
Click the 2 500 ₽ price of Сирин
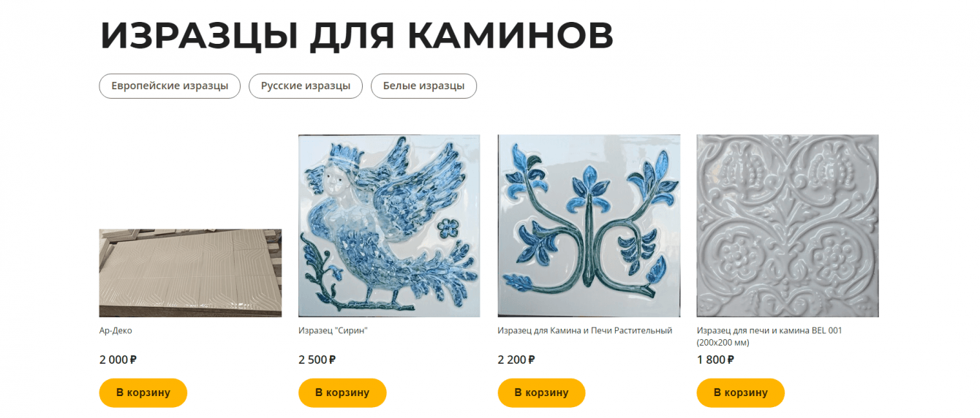[x=317, y=360]
